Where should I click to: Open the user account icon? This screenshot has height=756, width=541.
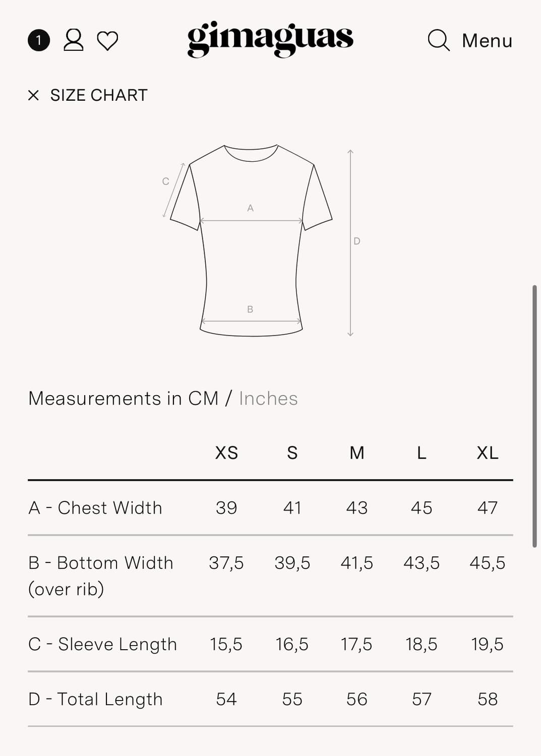coord(73,40)
